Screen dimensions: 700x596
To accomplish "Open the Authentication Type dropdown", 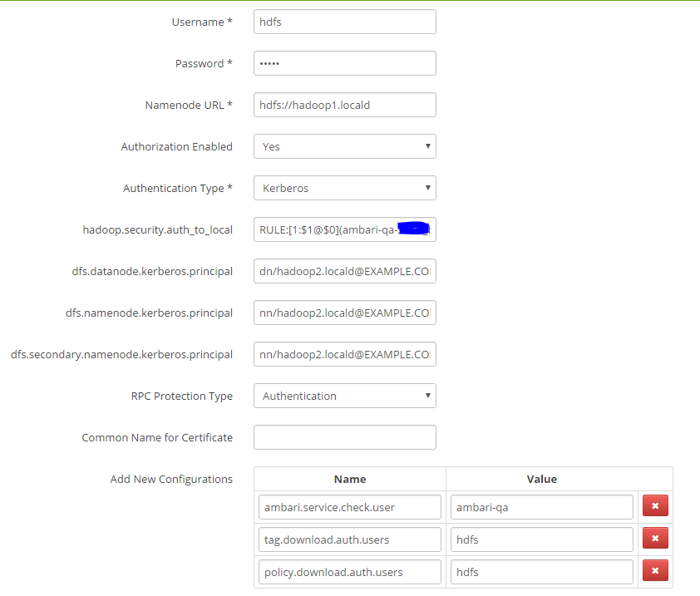I will coord(344,188).
